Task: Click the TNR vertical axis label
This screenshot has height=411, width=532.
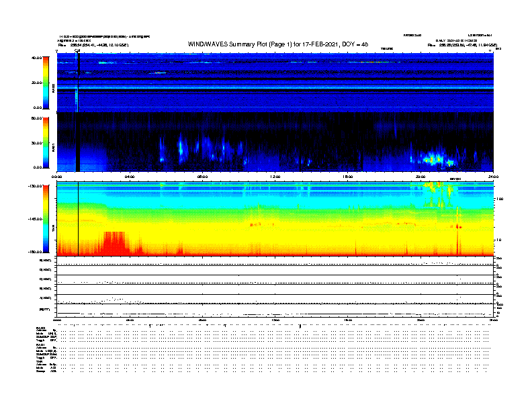Action: pyautogui.click(x=53, y=228)
